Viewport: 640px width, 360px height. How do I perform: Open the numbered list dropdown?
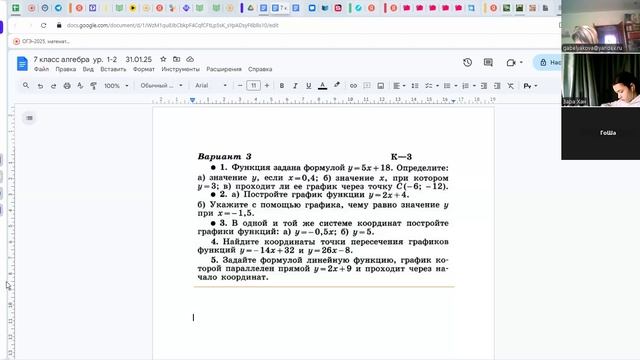coord(468,86)
